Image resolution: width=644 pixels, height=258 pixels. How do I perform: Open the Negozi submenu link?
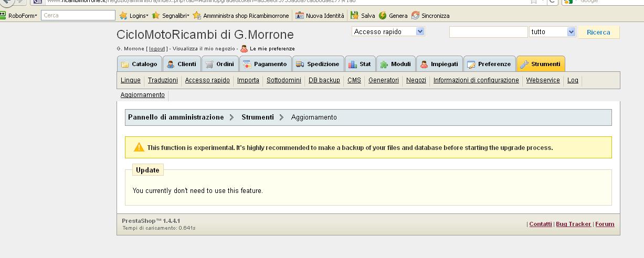[416, 80]
